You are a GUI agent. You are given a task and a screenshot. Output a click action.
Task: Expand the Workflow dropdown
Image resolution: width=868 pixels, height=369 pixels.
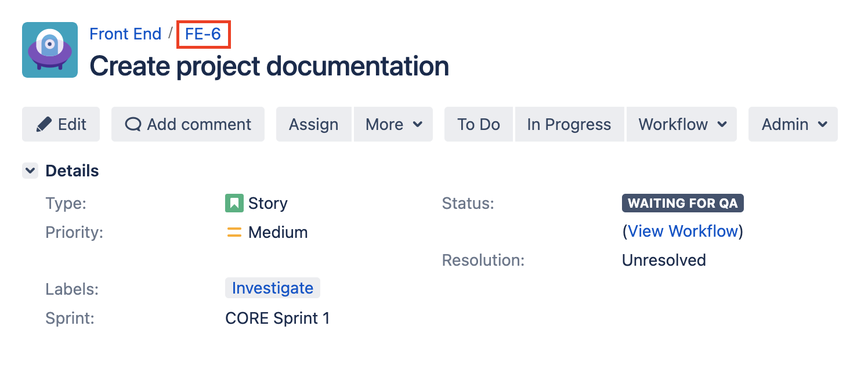point(682,124)
